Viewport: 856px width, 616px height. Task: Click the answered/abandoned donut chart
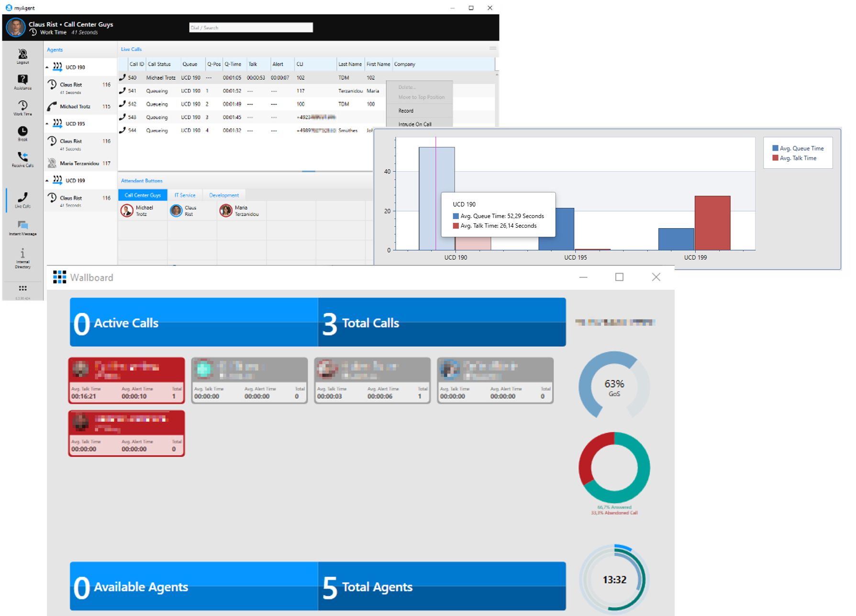coord(614,467)
